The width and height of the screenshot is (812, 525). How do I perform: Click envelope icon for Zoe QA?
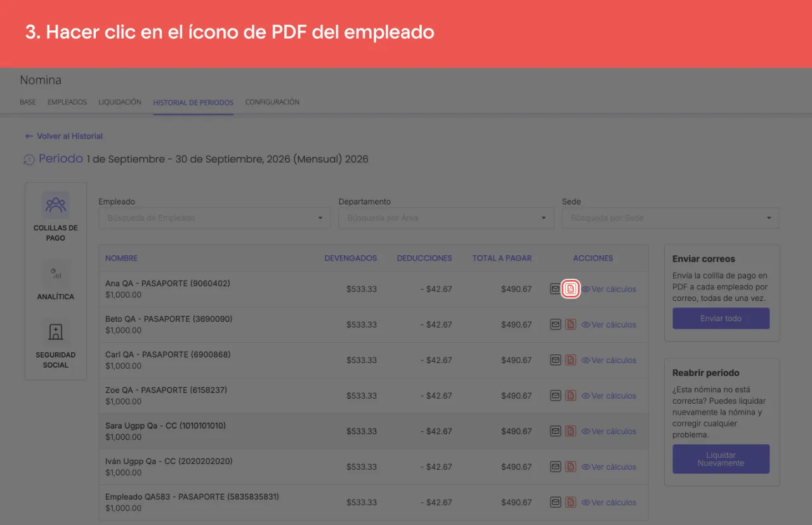(x=556, y=395)
